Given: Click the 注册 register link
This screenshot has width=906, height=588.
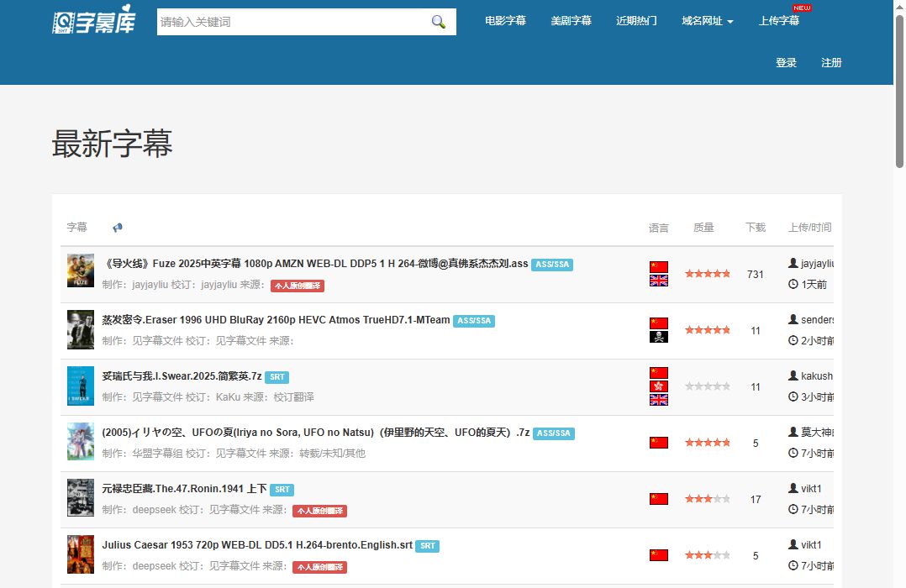Looking at the screenshot, I should click(831, 63).
